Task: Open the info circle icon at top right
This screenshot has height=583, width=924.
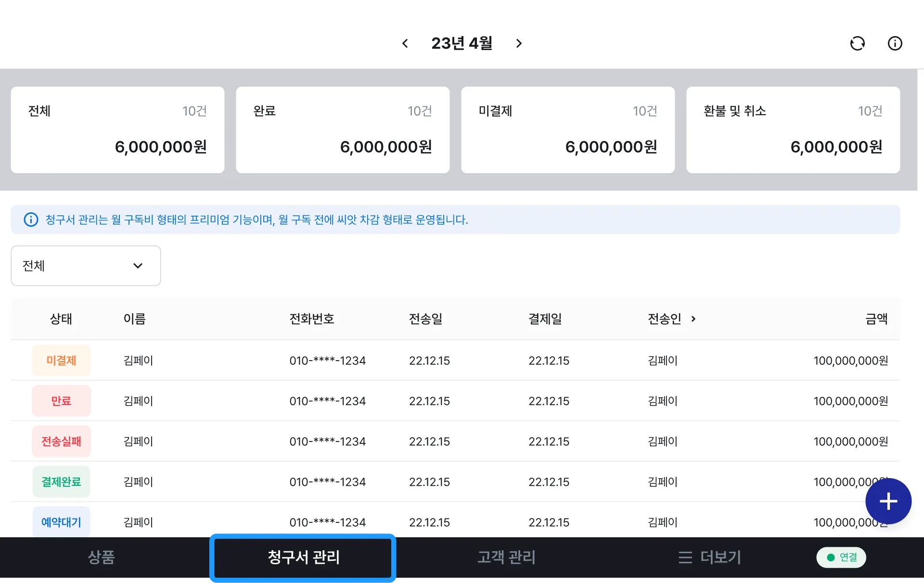Action: pyautogui.click(x=895, y=43)
